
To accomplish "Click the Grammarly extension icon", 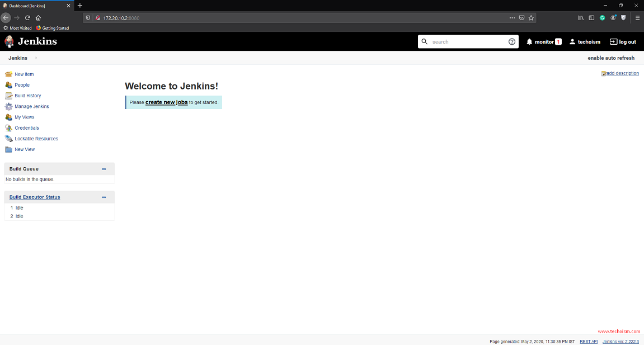I will (x=602, y=18).
